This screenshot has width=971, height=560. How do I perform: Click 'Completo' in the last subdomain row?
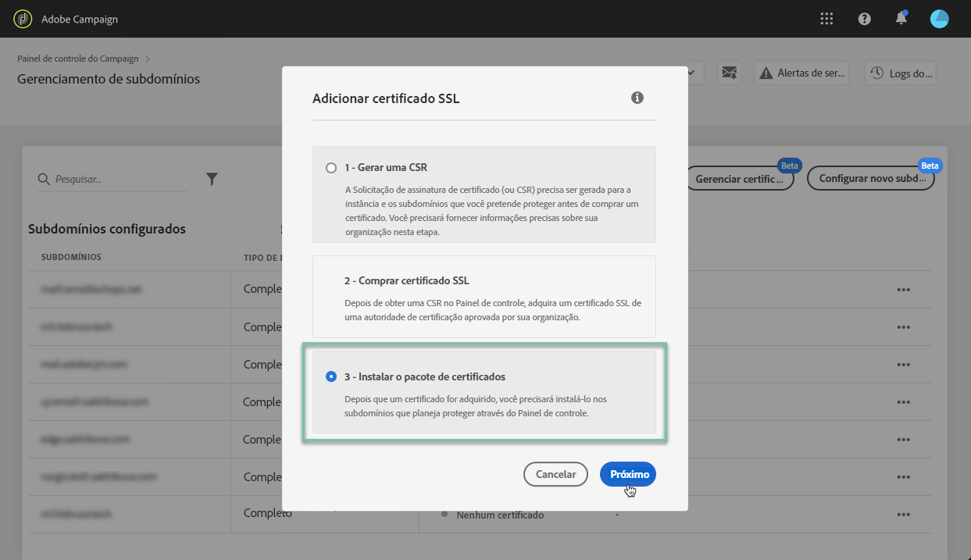point(267,513)
